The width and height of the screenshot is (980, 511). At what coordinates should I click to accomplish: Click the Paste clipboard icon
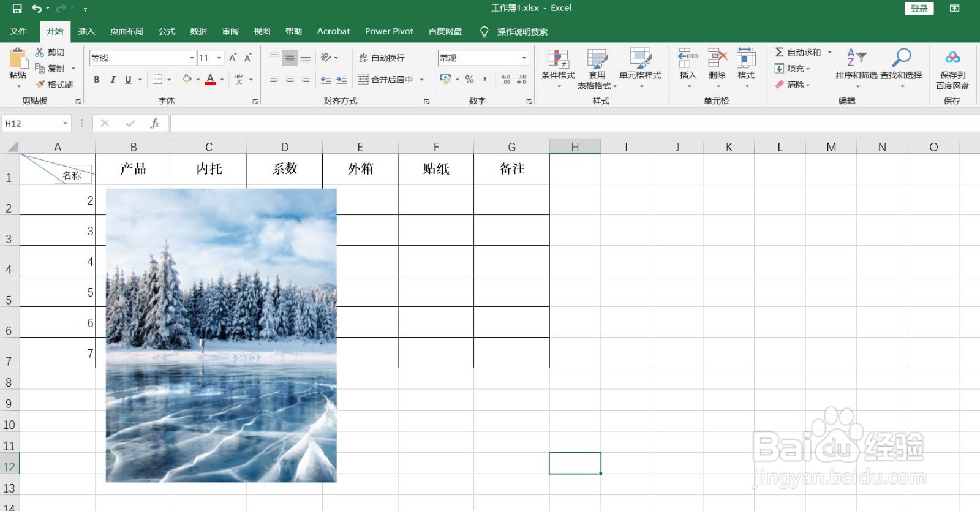pyautogui.click(x=18, y=59)
